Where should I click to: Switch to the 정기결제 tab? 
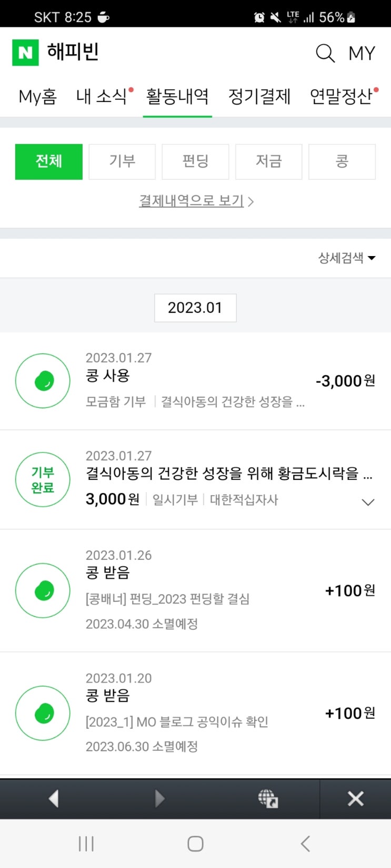point(259,96)
